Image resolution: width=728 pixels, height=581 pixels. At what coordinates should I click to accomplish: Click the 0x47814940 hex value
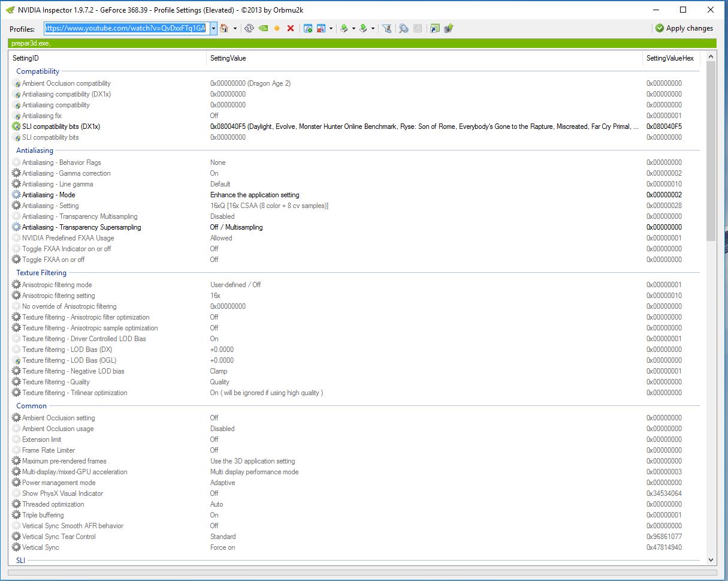coord(664,547)
